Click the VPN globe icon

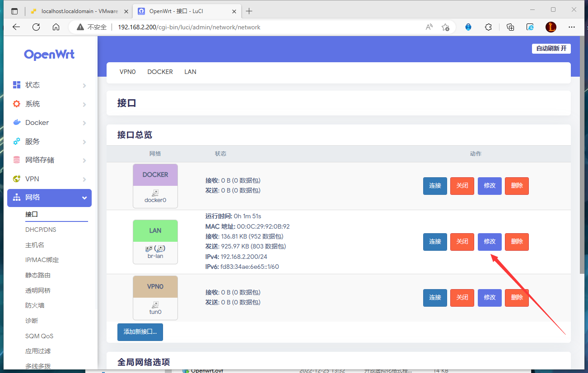17,179
